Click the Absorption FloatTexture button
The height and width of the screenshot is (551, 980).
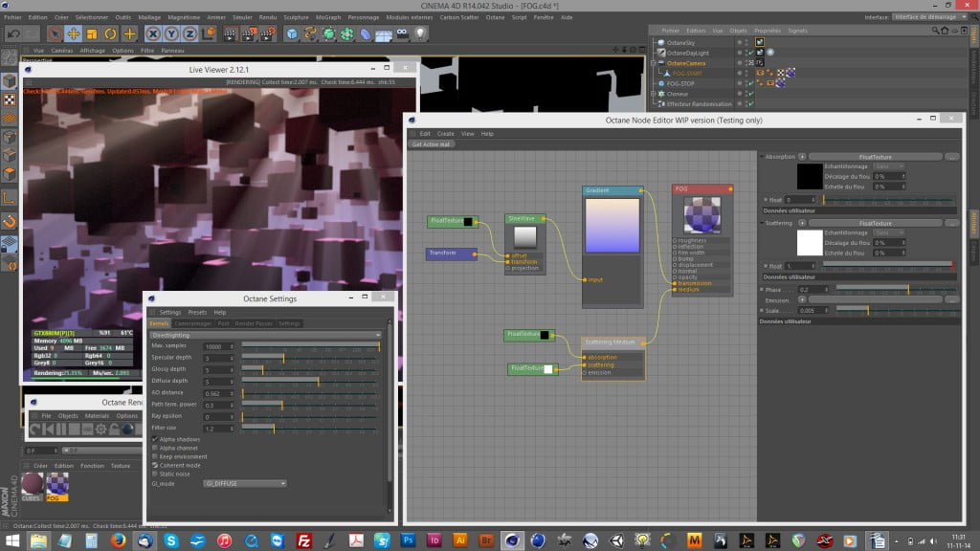pyautogui.click(x=875, y=156)
